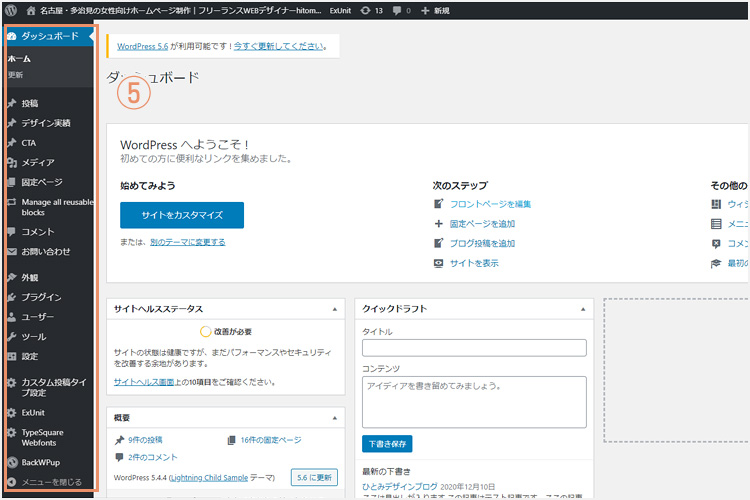The image size is (750, 500).
Task: Open the updates counter showing 13
Action: (372, 11)
